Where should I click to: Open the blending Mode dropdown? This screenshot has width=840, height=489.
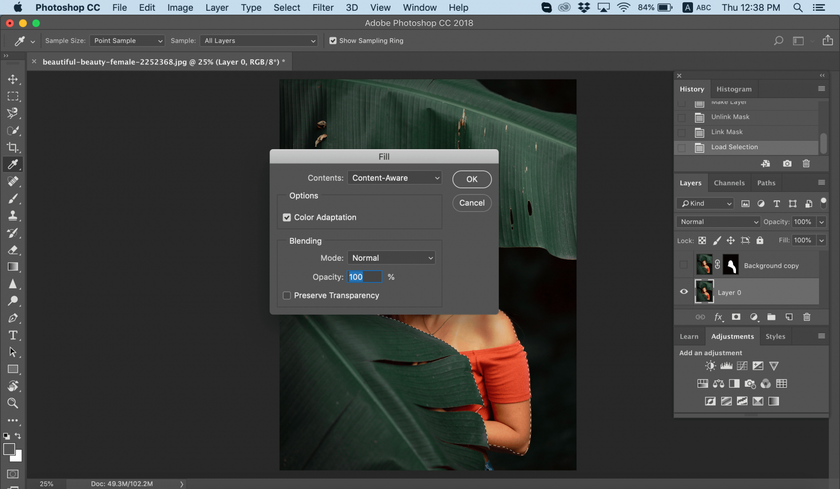coord(391,258)
